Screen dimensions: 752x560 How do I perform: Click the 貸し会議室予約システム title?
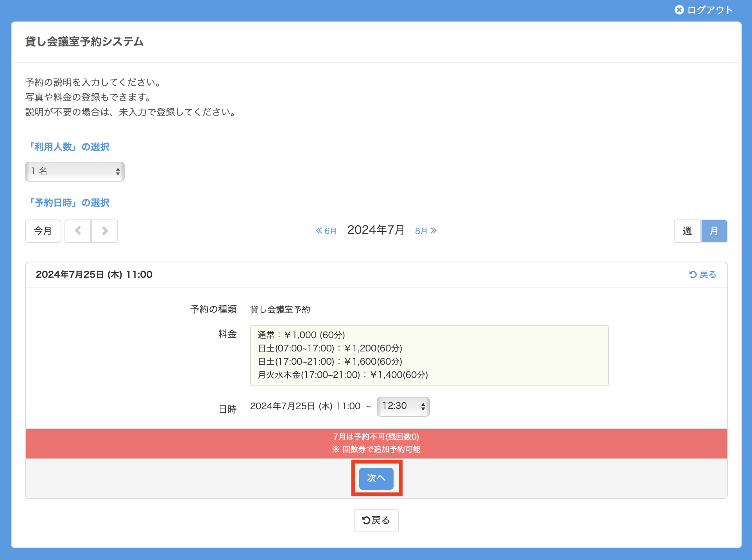click(84, 42)
